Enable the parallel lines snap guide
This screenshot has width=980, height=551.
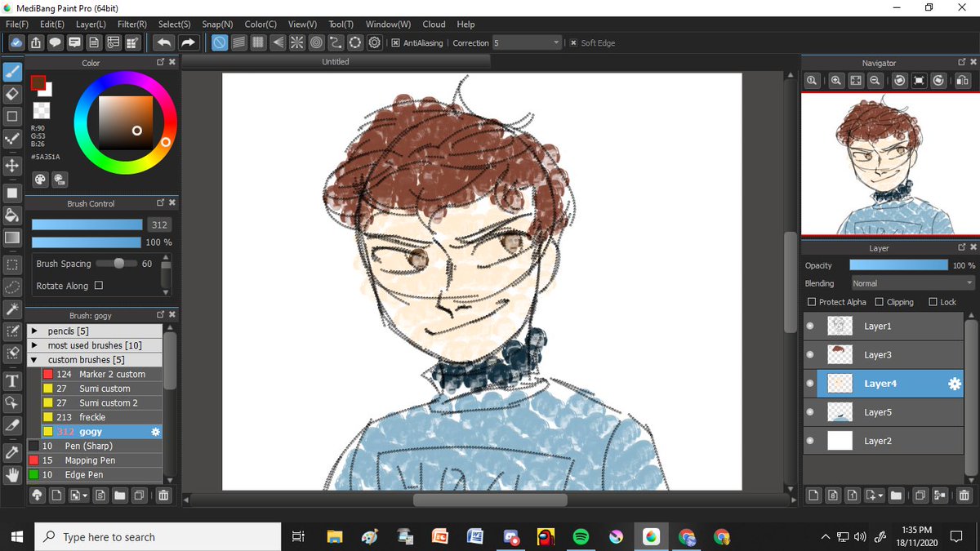238,42
